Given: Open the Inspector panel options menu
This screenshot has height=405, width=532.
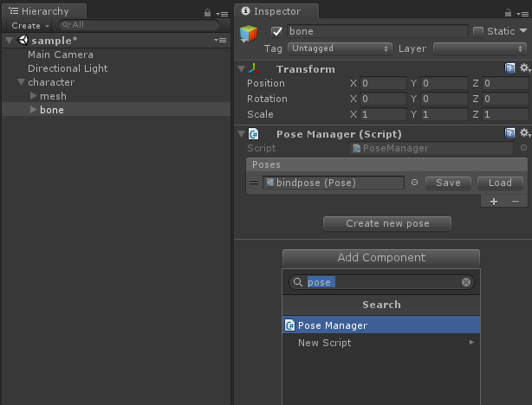Looking at the screenshot, I should (522, 14).
